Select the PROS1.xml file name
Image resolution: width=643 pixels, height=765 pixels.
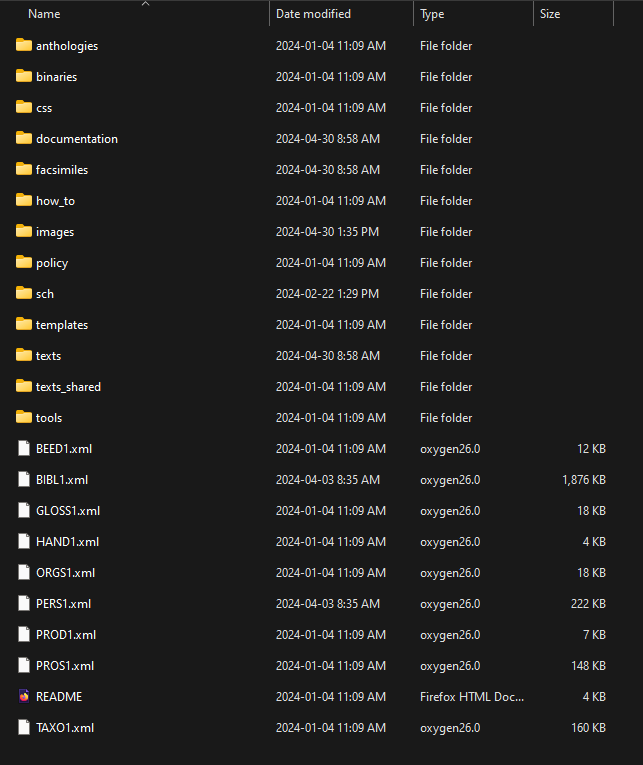(x=65, y=665)
